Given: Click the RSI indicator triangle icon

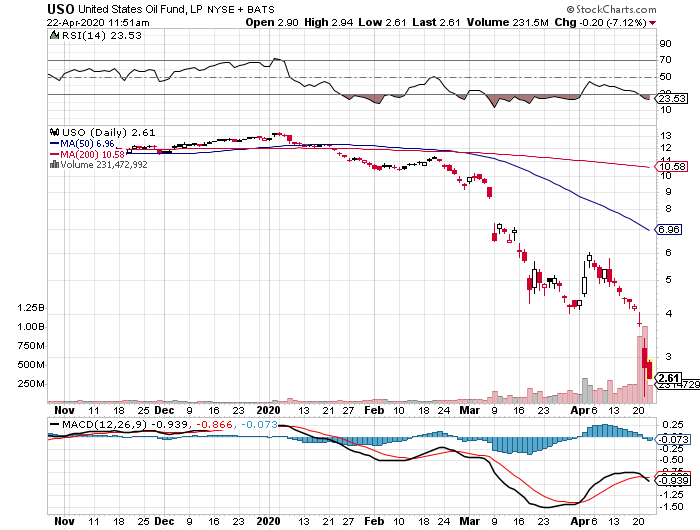Looking at the screenshot, I should (x=54, y=35).
